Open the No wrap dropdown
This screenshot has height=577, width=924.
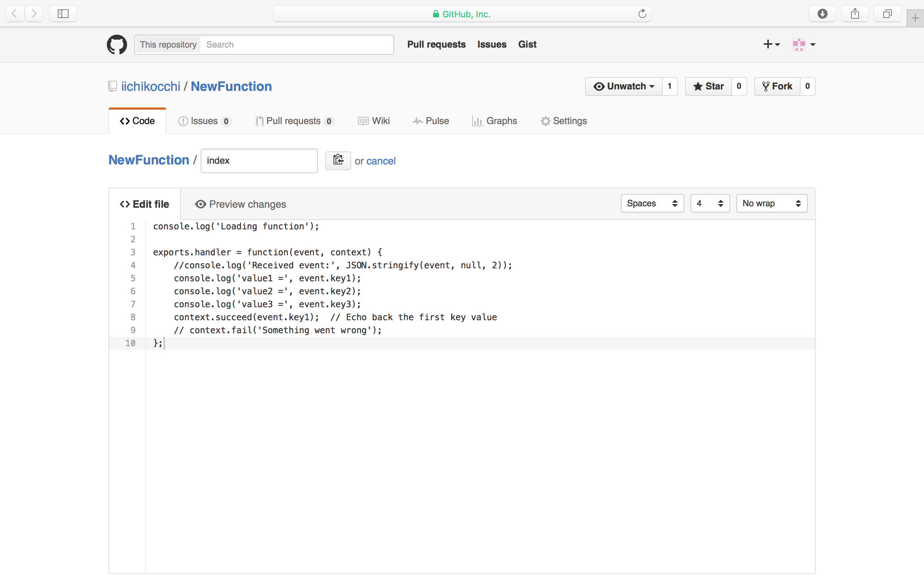pos(771,203)
